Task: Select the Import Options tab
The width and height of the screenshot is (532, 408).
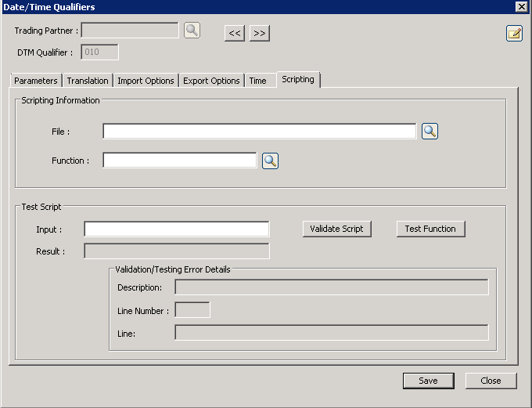Action: pos(146,81)
